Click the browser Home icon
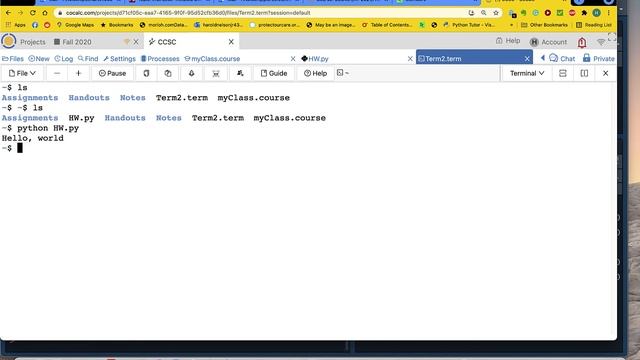The width and height of the screenshot is (640, 360). 45,13
